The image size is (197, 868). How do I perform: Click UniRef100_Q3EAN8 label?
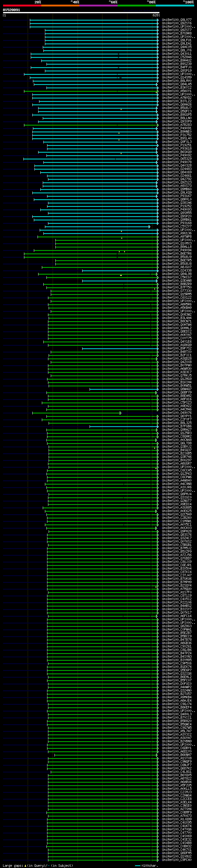[x=177, y=281]
